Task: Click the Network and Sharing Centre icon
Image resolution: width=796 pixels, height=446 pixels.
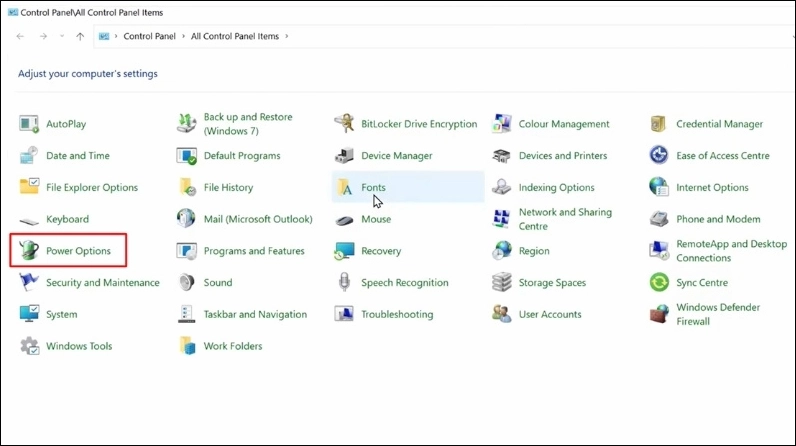Action: tap(502, 219)
